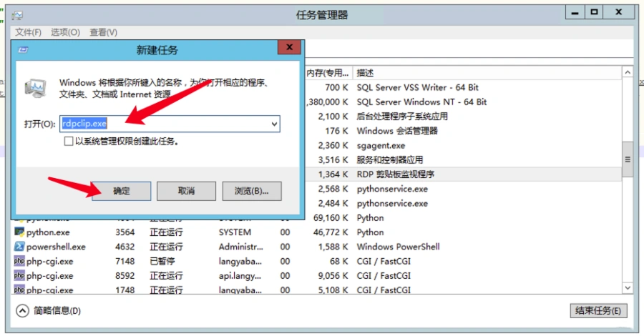Image resolution: width=644 pixels, height=336 pixels.
Task: Click the 已暂停 status of php-cgi.exe 7148
Action: [x=162, y=262]
